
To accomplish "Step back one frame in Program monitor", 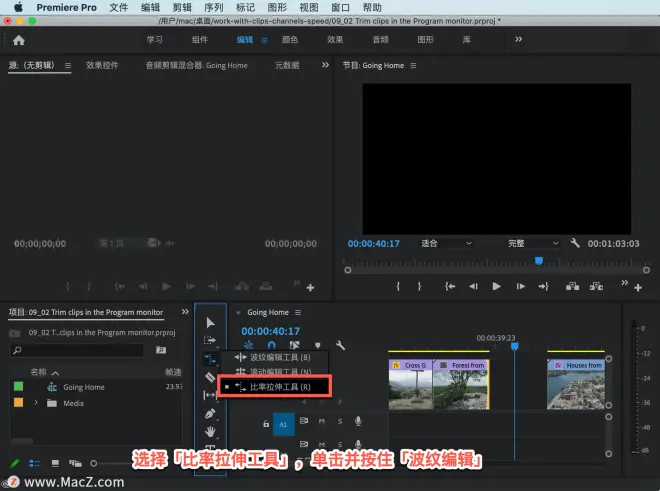I will coord(474,286).
